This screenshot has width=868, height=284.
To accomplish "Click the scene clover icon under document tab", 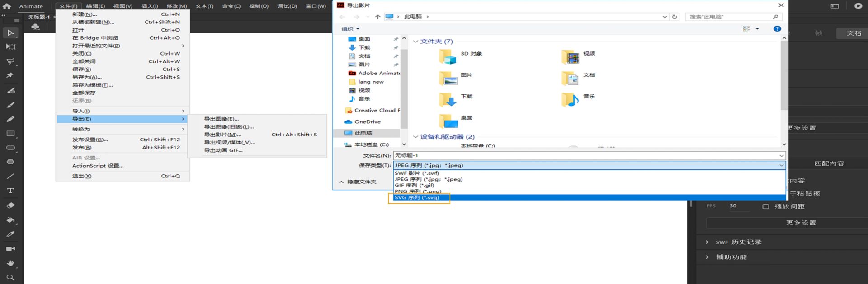I will tap(35, 27).
